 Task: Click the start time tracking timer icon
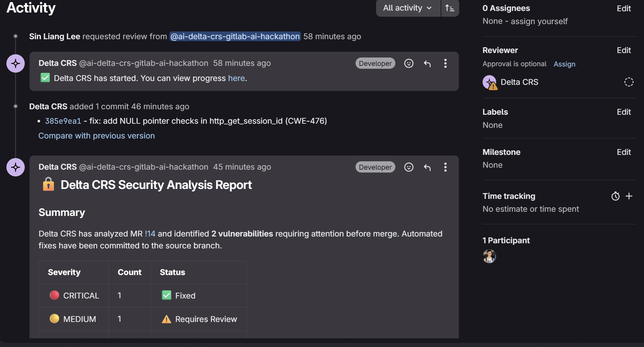click(615, 196)
